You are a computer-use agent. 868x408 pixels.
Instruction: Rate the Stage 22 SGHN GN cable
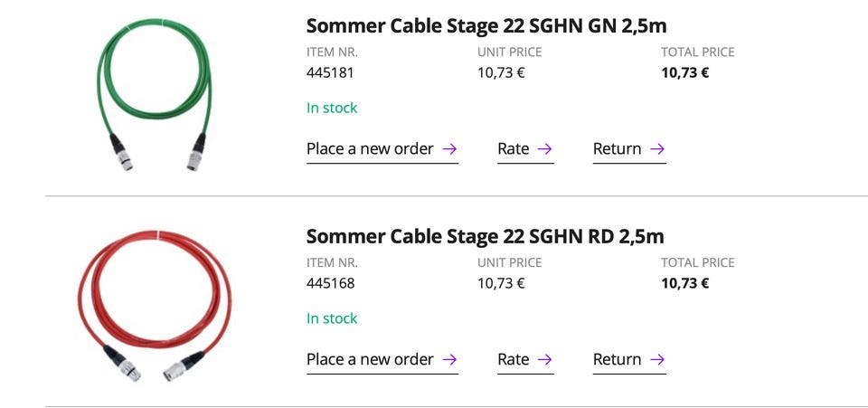coord(514,149)
